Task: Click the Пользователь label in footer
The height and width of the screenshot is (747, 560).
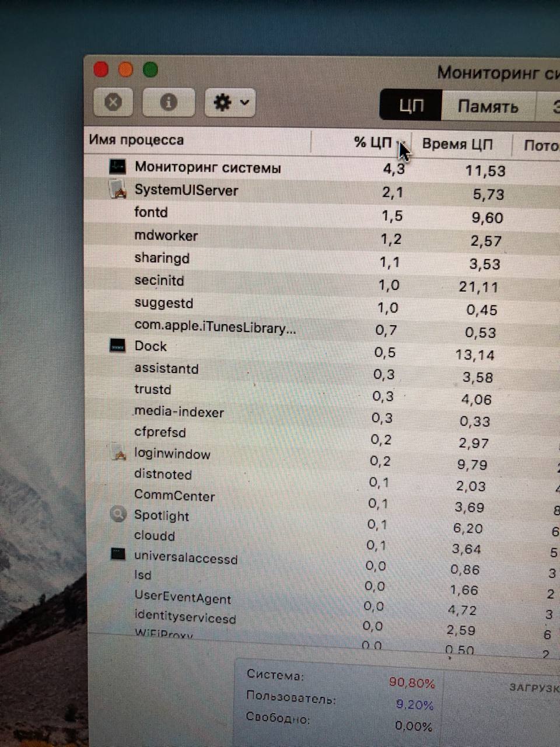Action: (x=291, y=697)
